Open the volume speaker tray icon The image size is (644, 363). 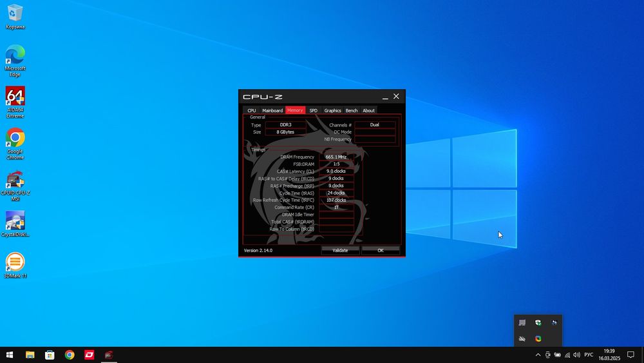pos(576,355)
